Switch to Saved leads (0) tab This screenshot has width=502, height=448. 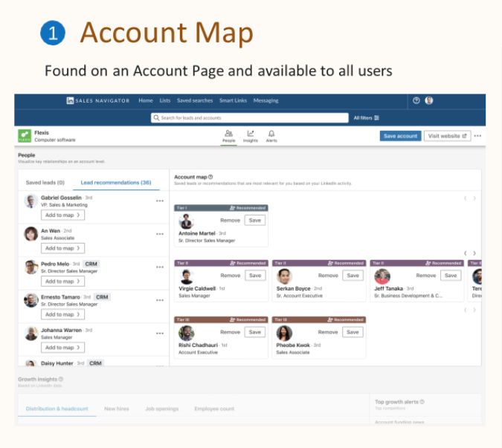point(45,182)
